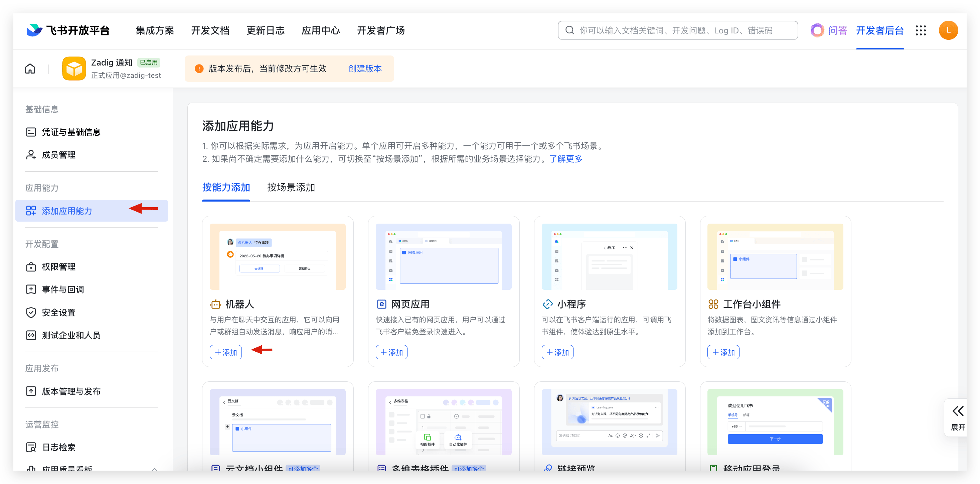Click the user avatar 'L'

coord(948,30)
